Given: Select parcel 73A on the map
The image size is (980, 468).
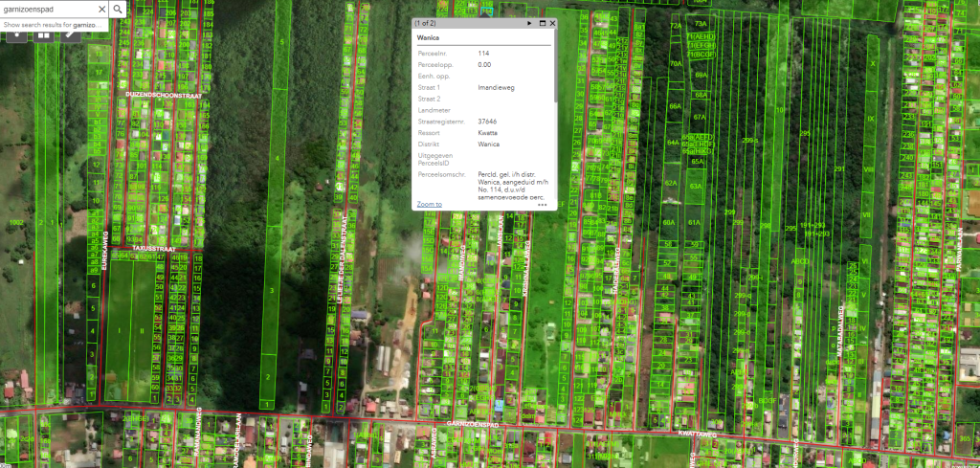Looking at the screenshot, I should click(701, 23).
